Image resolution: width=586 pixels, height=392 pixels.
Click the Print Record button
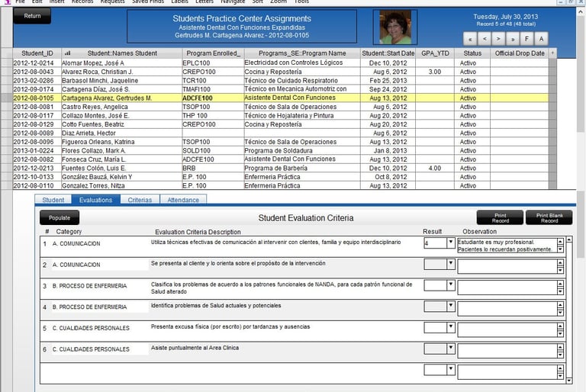coord(500,218)
